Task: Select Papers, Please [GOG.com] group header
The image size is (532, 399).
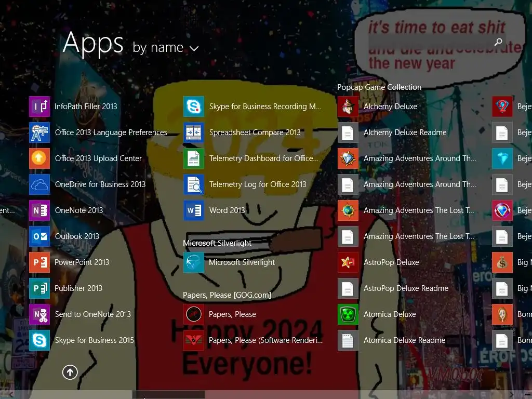Action: (x=227, y=295)
